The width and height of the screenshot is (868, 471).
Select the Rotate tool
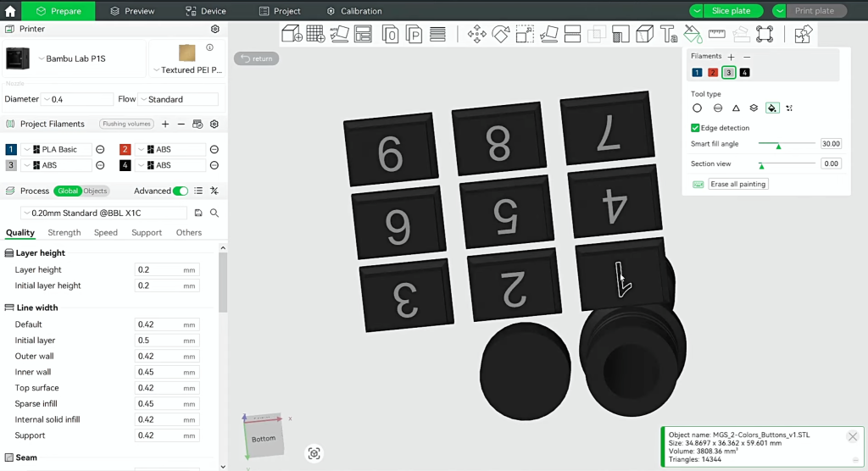pos(501,35)
